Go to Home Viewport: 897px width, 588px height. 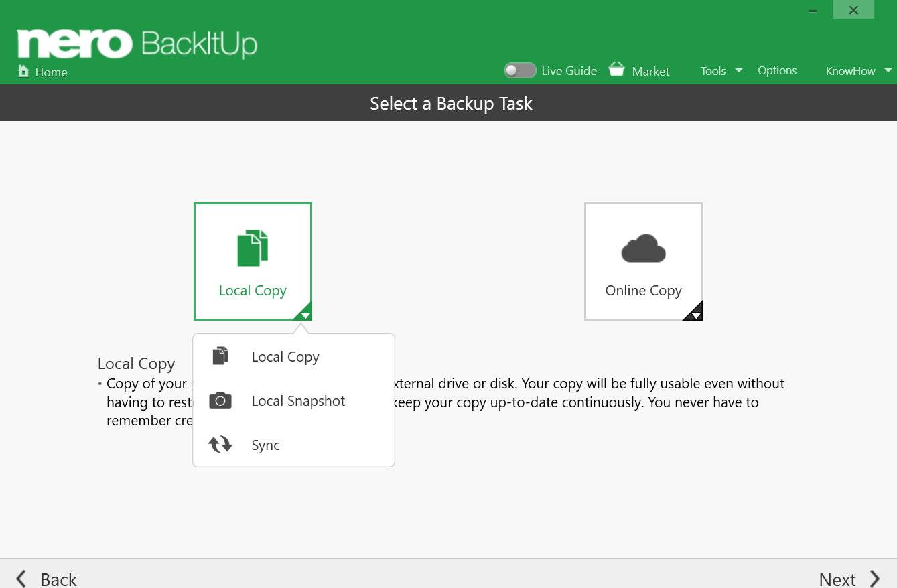pyautogui.click(x=51, y=72)
